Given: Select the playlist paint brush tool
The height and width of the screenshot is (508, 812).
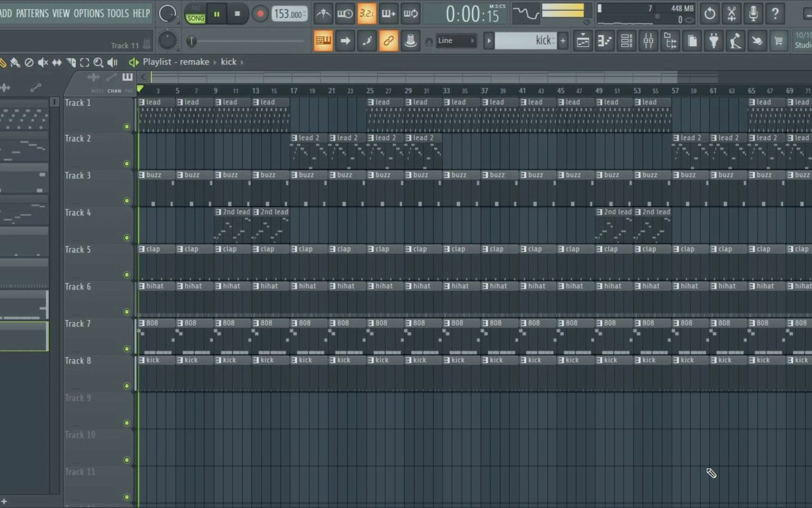Looking at the screenshot, I should tap(15, 62).
